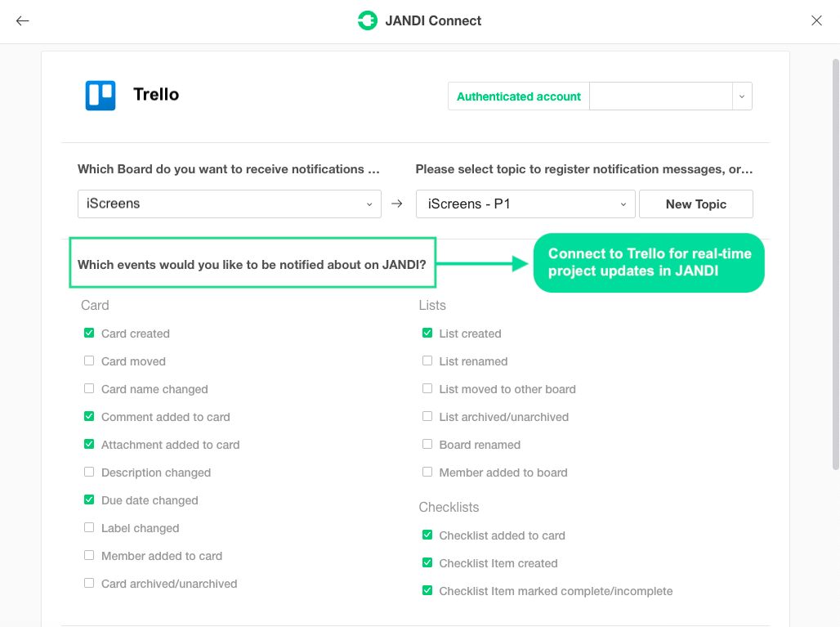The image size is (840, 627).
Task: Check List renamed
Action: point(427,361)
